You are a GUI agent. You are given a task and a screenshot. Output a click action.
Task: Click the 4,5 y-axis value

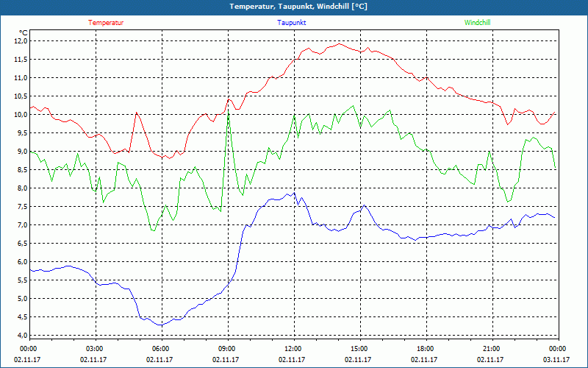click(x=23, y=317)
